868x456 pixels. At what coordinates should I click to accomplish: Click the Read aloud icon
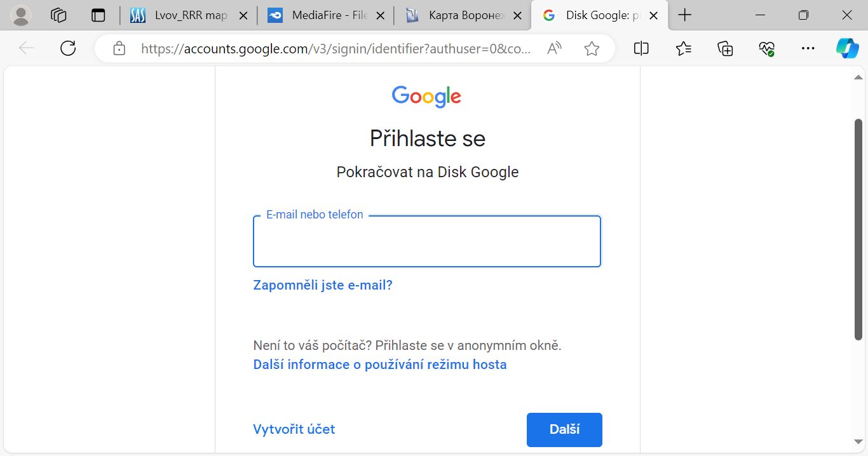click(554, 48)
